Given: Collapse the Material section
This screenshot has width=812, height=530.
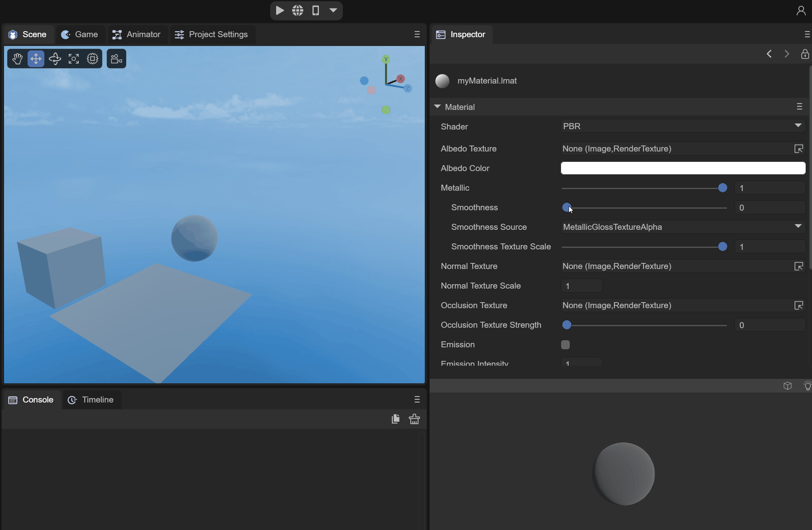Looking at the screenshot, I should point(437,107).
